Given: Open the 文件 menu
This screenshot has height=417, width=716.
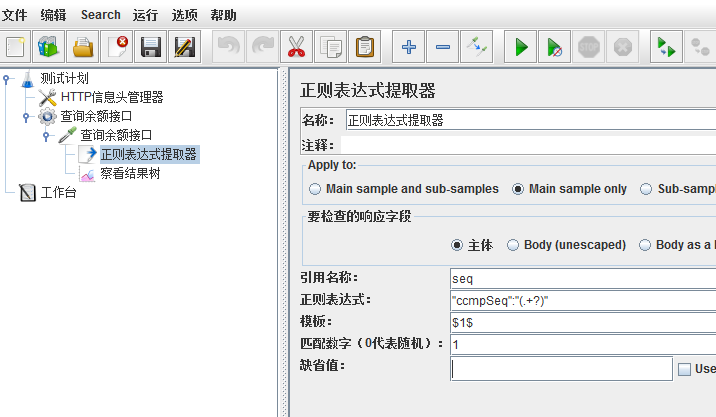Looking at the screenshot, I should [14, 15].
